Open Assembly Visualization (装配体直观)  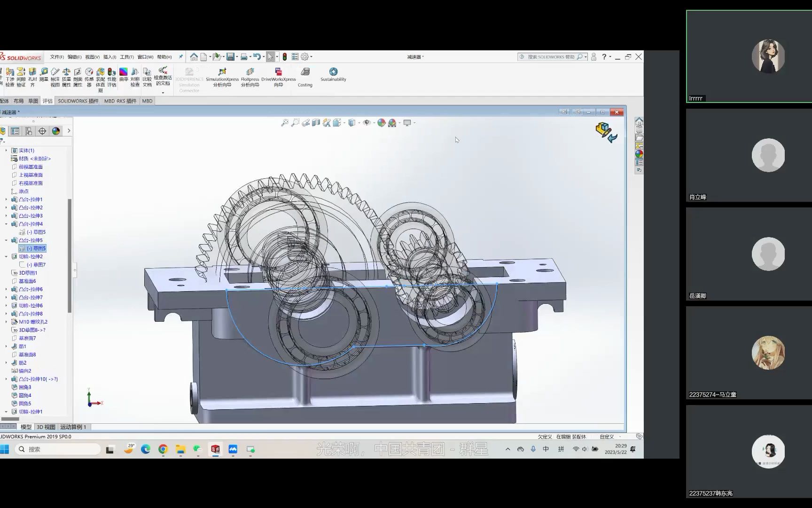point(100,80)
